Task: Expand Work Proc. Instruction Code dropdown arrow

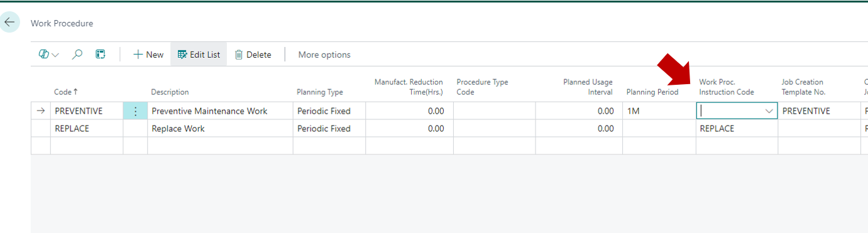Action: tap(769, 111)
